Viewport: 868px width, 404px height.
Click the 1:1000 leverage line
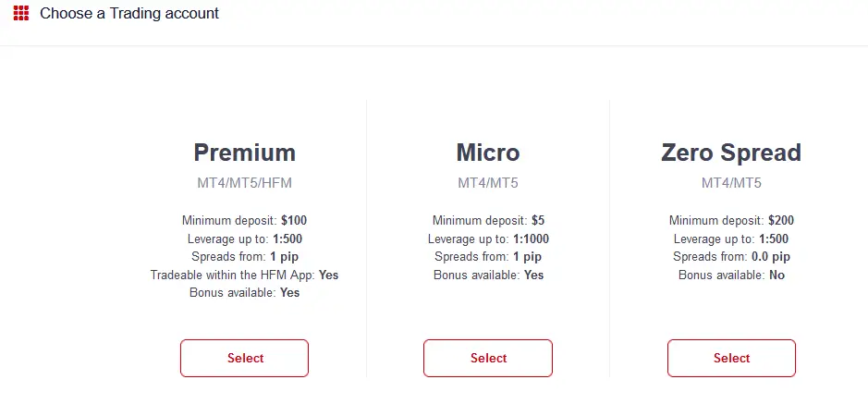(x=488, y=239)
